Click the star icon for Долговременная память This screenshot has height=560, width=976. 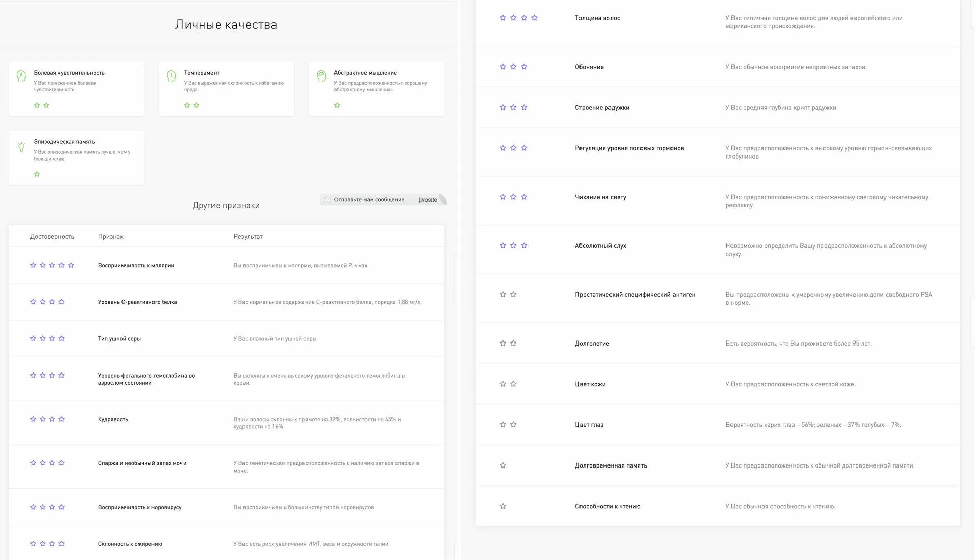click(502, 465)
